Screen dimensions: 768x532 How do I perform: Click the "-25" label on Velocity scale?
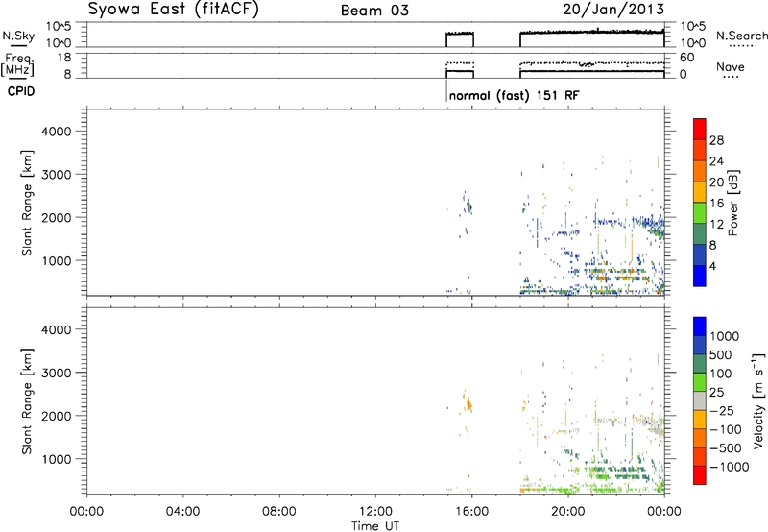tap(722, 411)
